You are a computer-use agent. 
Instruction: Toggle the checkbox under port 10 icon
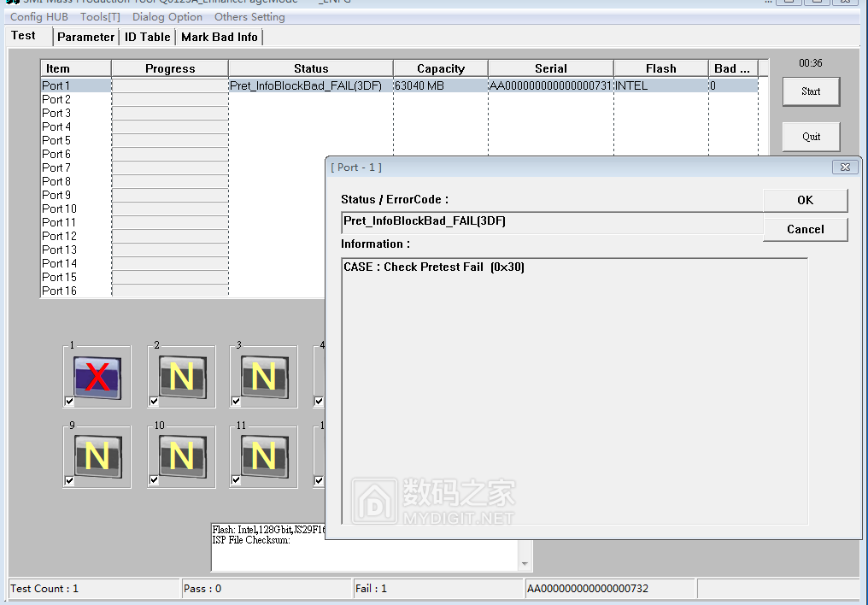point(154,480)
